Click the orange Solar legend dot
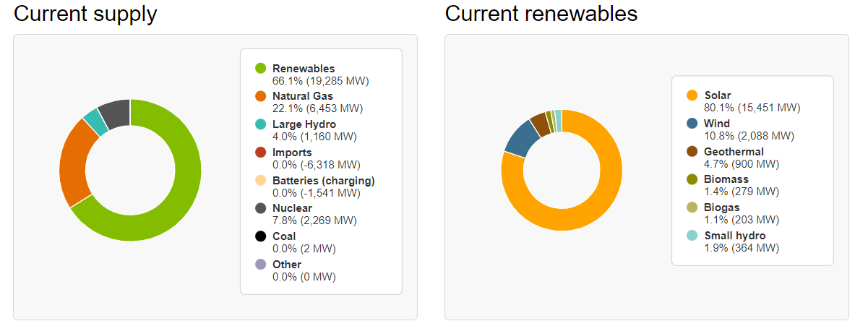The height and width of the screenshot is (334, 868). pos(692,95)
